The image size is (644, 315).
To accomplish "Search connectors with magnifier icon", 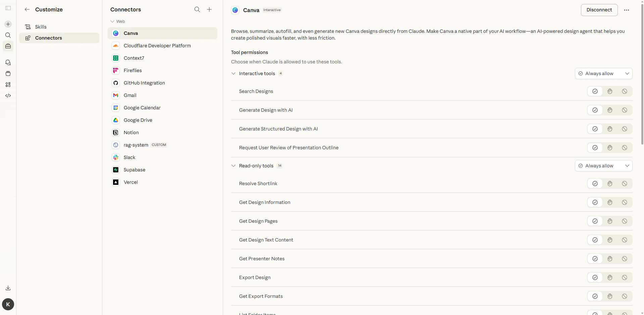I will tap(197, 9).
